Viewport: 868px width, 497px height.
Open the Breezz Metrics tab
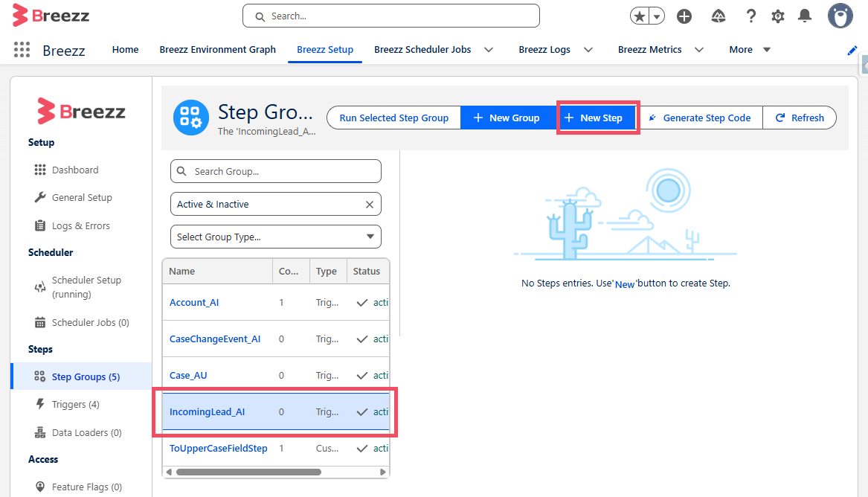649,49
